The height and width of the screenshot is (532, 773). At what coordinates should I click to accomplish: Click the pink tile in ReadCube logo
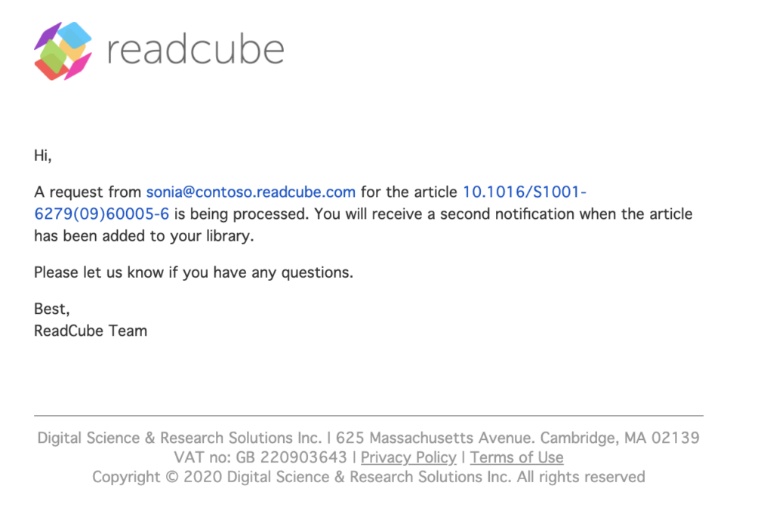coord(79,66)
